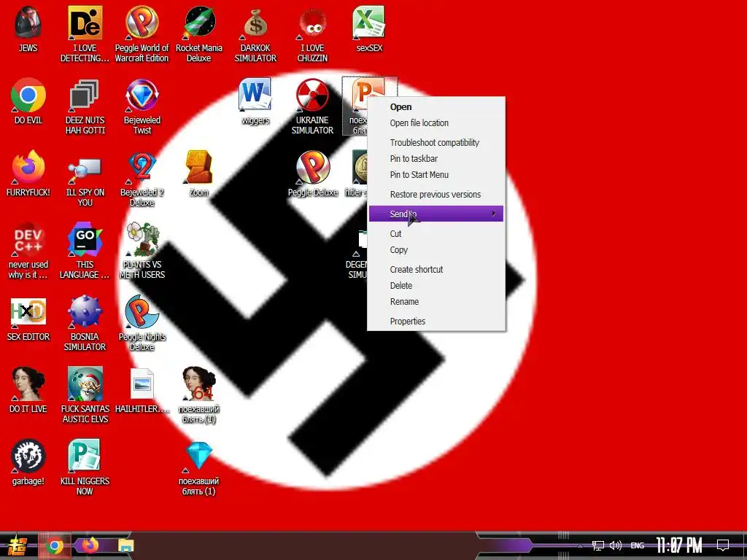Choose Pin to taskbar
This screenshot has width=747, height=560.
coord(436,158)
